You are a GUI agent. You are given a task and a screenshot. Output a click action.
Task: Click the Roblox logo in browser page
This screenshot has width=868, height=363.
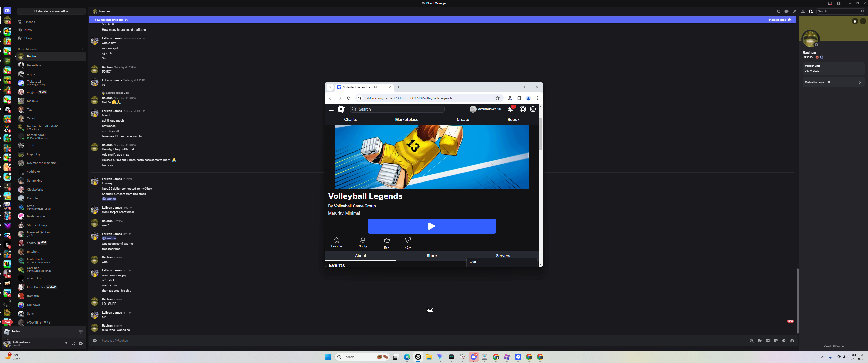341,109
